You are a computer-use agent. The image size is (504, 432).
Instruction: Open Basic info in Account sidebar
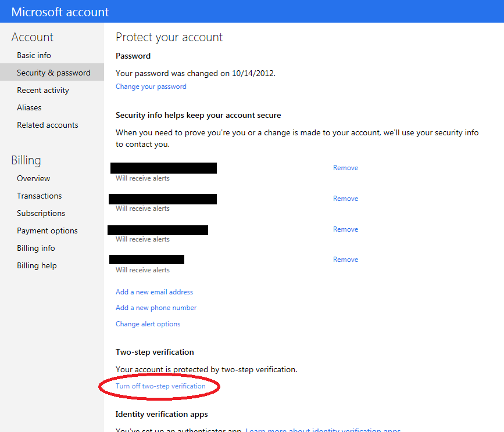click(34, 55)
